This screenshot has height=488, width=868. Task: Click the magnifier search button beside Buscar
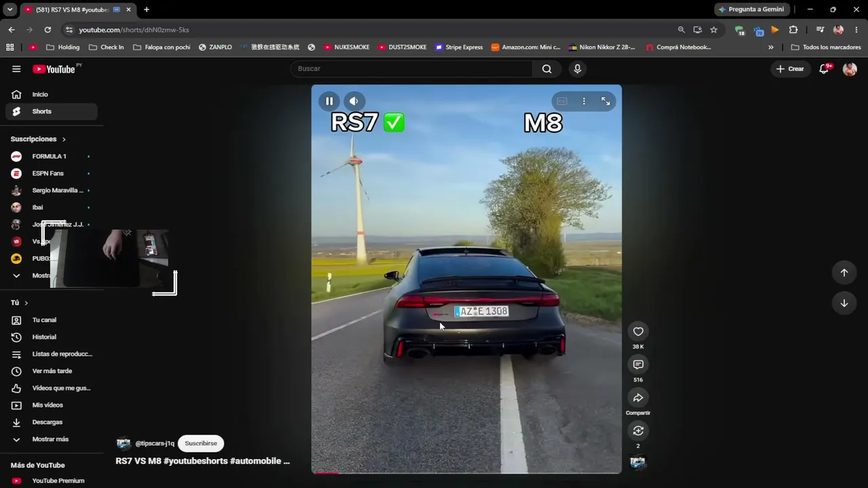[x=547, y=68]
